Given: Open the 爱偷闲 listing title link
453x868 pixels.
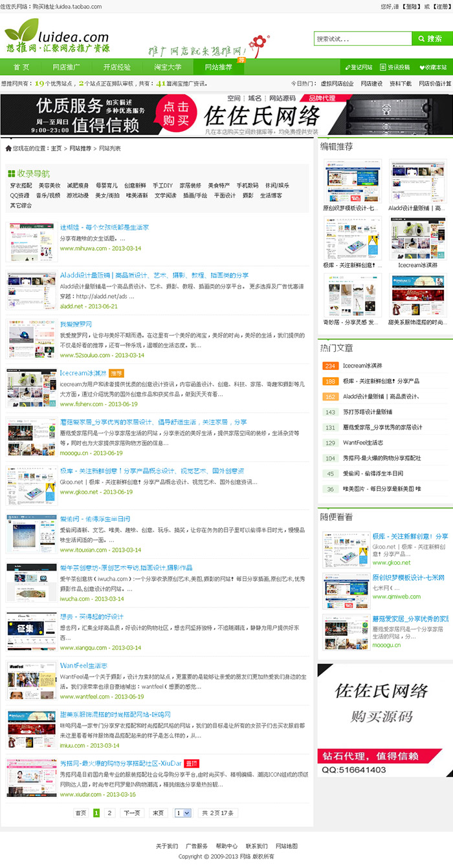Looking at the screenshot, I should pyautogui.click(x=95, y=519).
